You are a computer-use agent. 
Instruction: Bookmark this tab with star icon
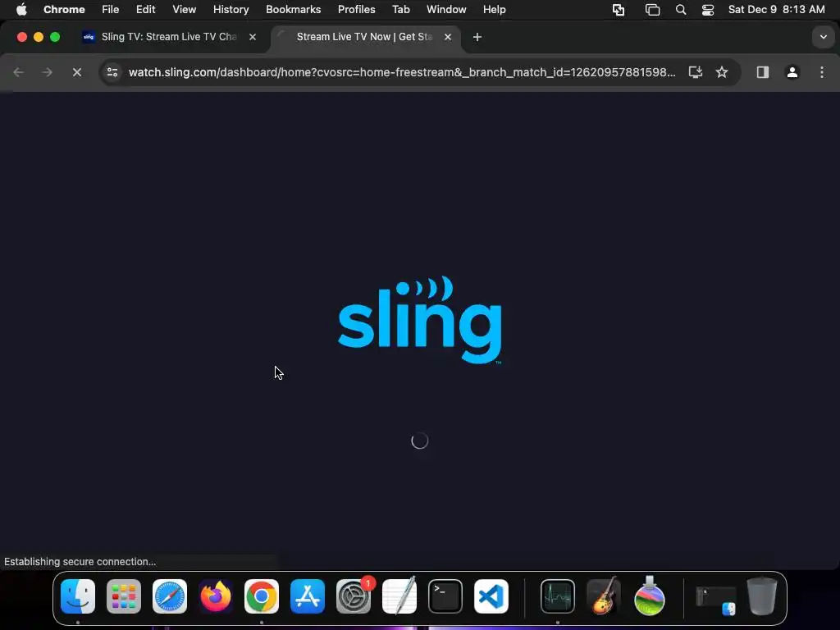click(x=722, y=72)
